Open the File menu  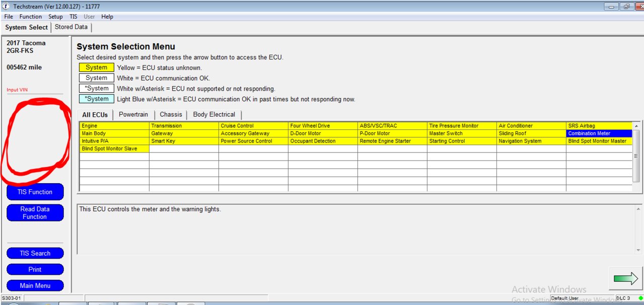pos(9,17)
